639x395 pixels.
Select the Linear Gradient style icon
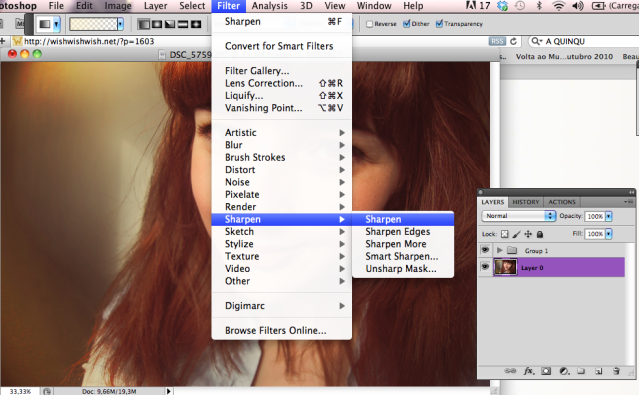(x=143, y=24)
